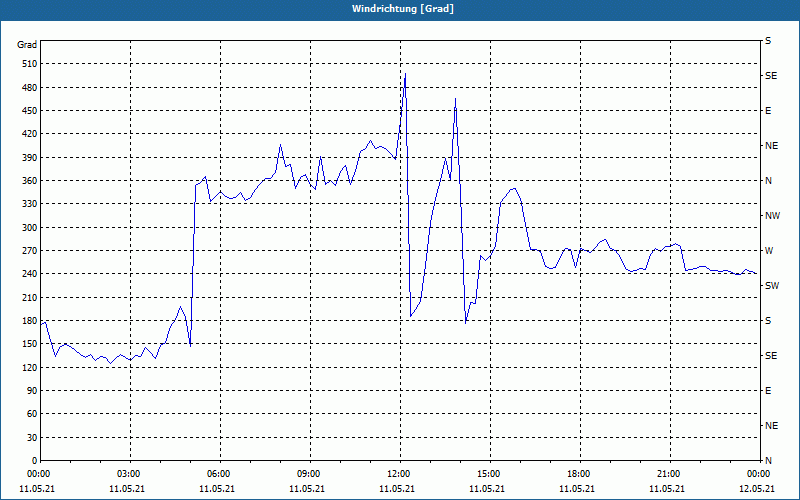Click the 'Windrichtung [Grad]' chart title
The image size is (800, 500).
point(403,9)
